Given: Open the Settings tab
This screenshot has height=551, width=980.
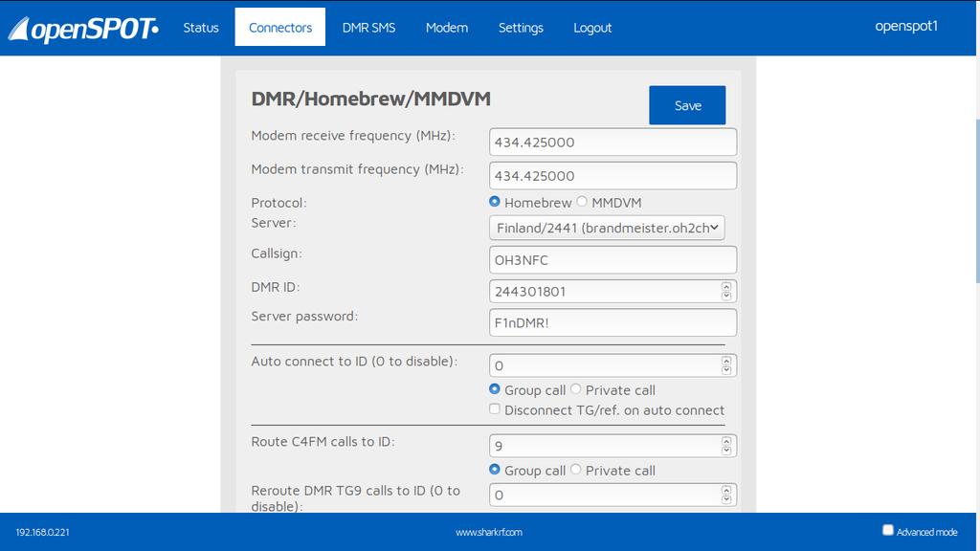Looking at the screenshot, I should [x=521, y=28].
